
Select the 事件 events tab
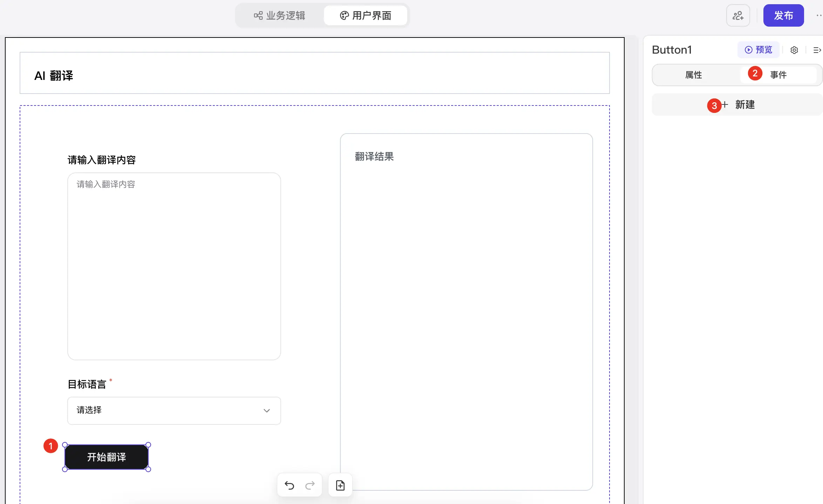778,75
